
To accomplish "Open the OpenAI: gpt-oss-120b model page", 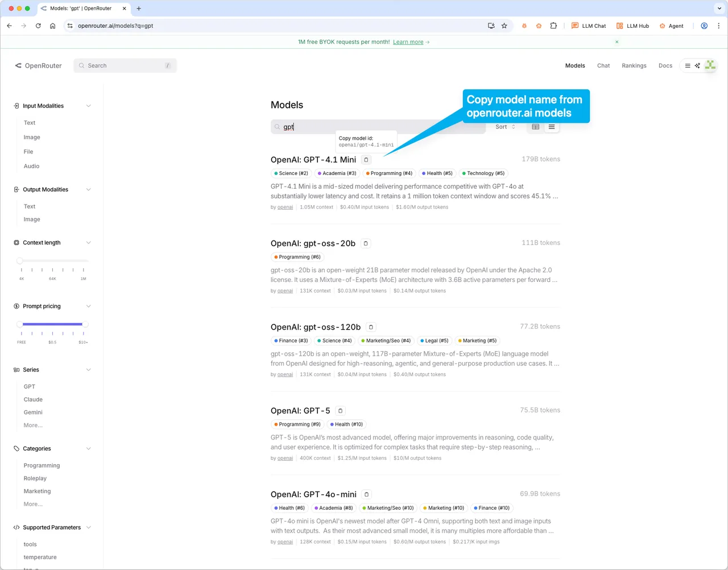I will click(x=316, y=327).
